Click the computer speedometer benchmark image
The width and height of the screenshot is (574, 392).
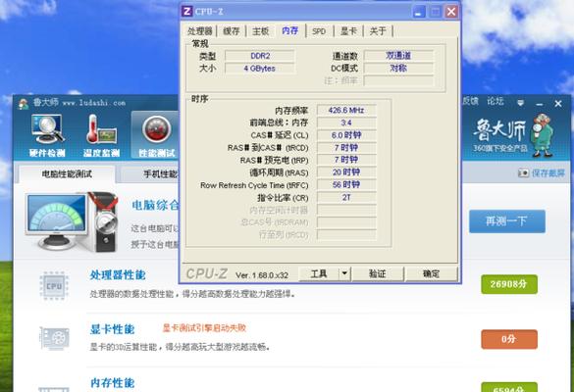[72, 221]
